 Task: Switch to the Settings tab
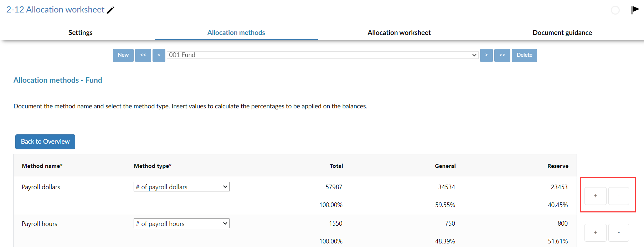point(80,32)
